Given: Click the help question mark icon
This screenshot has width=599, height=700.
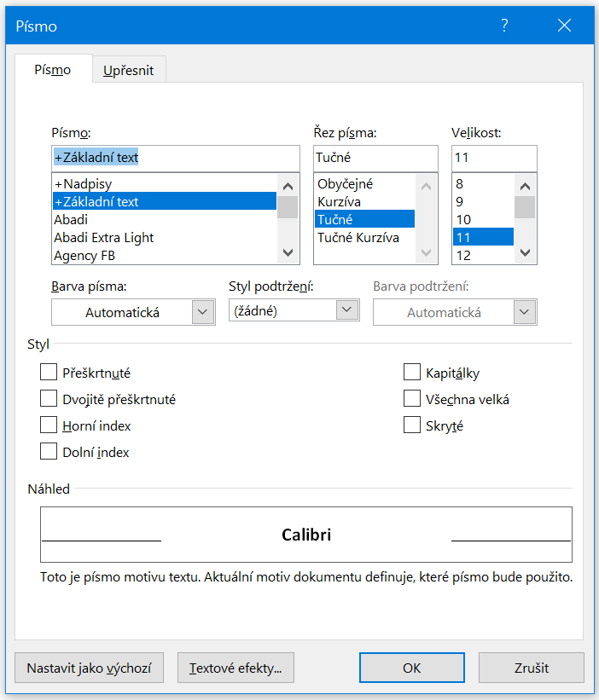Looking at the screenshot, I should (x=504, y=26).
